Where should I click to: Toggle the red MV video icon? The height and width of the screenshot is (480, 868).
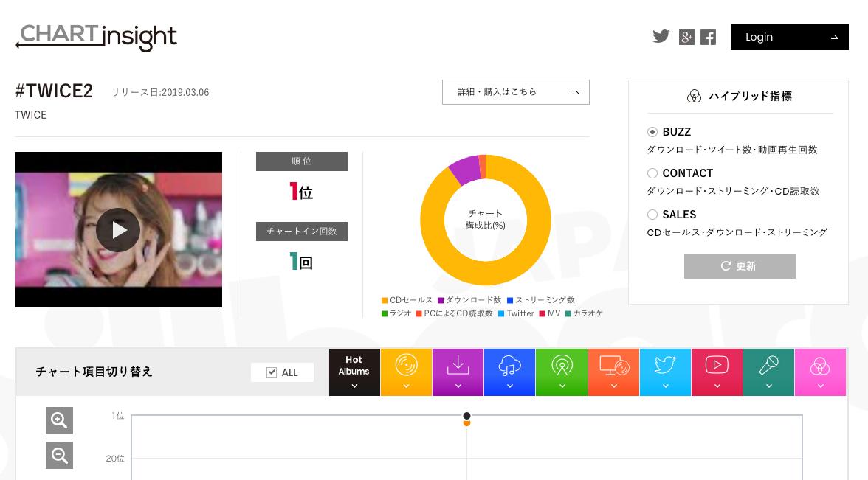(717, 372)
